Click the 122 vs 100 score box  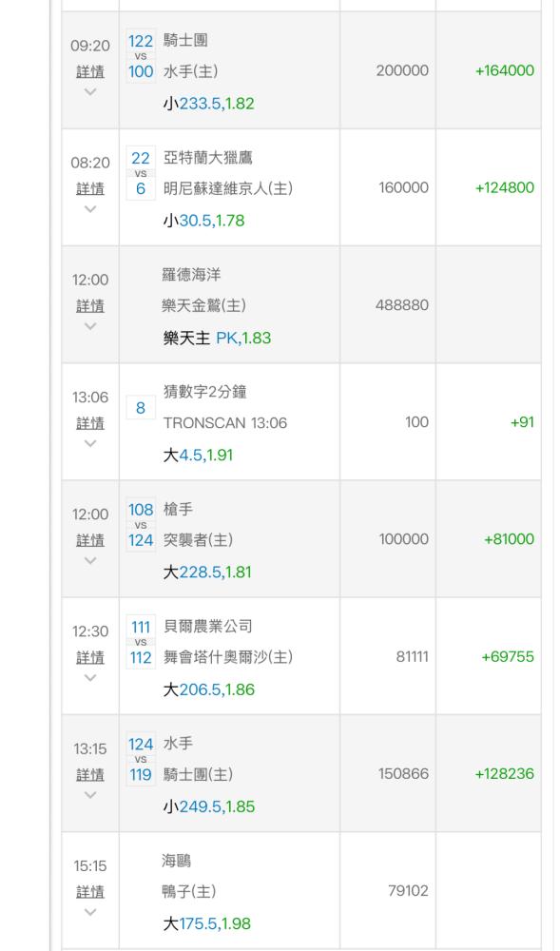coord(141,56)
